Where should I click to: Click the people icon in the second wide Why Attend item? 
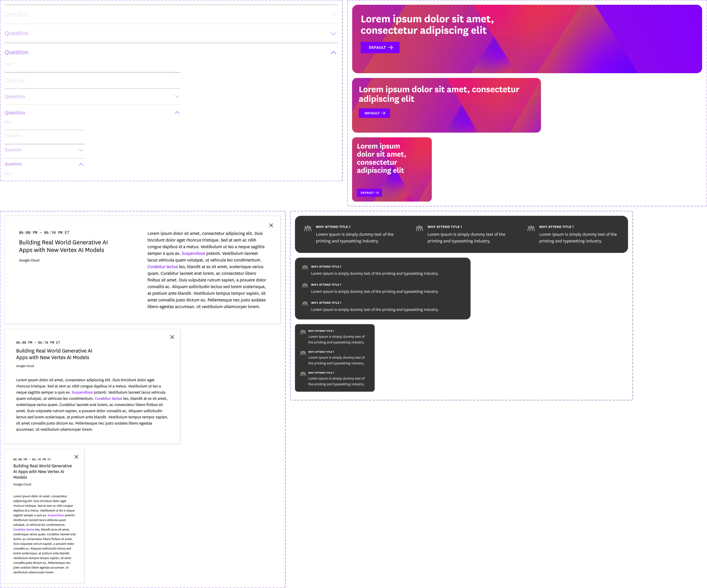419,229
